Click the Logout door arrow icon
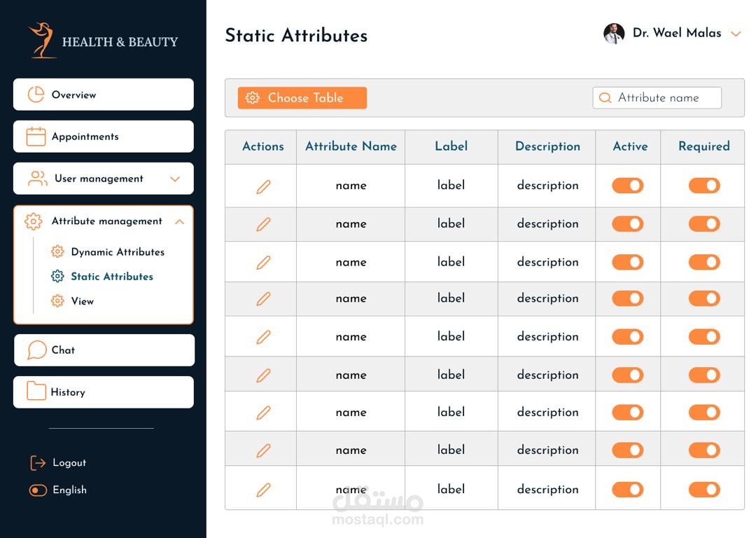The height and width of the screenshot is (538, 756). (38, 462)
